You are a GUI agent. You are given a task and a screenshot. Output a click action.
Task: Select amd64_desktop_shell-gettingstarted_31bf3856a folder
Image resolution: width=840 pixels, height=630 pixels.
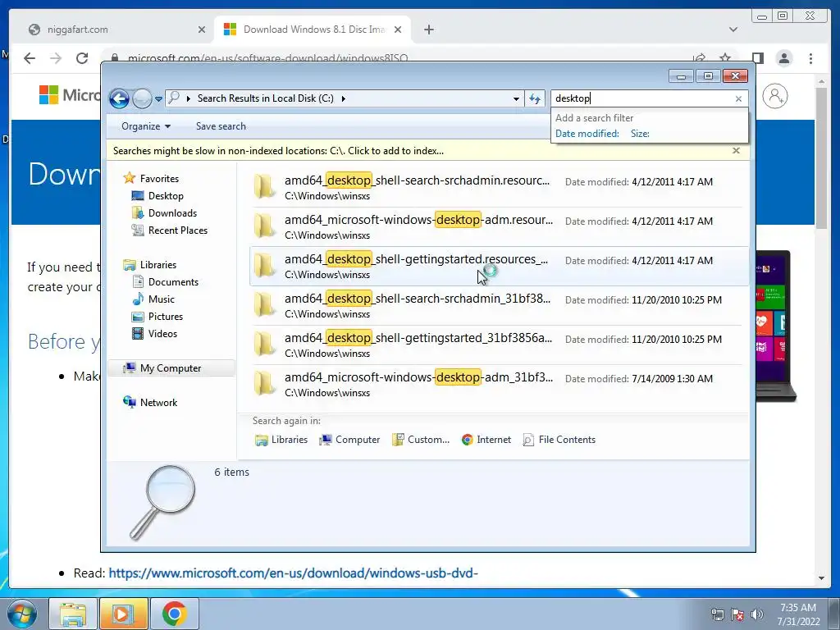click(498, 345)
